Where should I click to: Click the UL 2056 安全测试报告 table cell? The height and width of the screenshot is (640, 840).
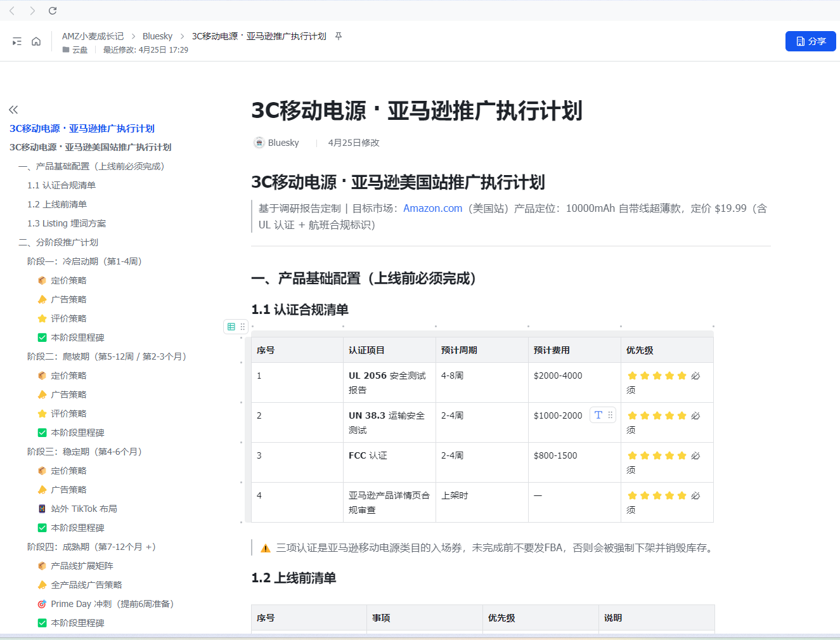click(x=388, y=382)
